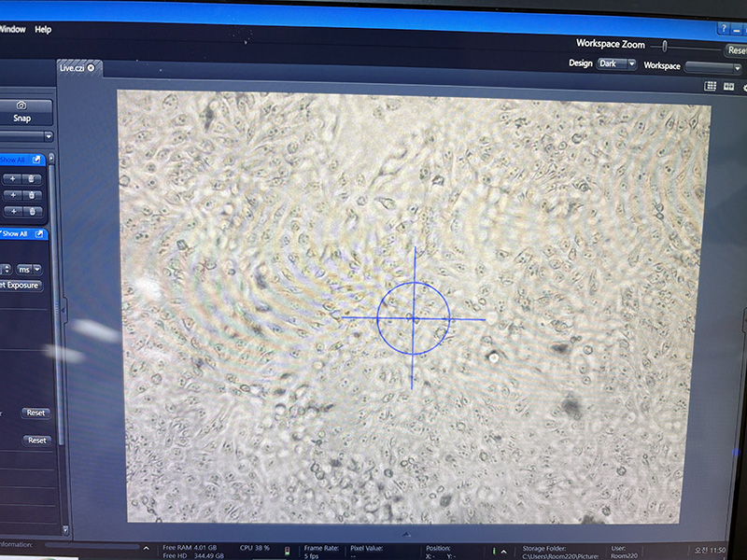This screenshot has width=747, height=560.
Task: Delete using the second row's trash icon
Action: point(32,195)
